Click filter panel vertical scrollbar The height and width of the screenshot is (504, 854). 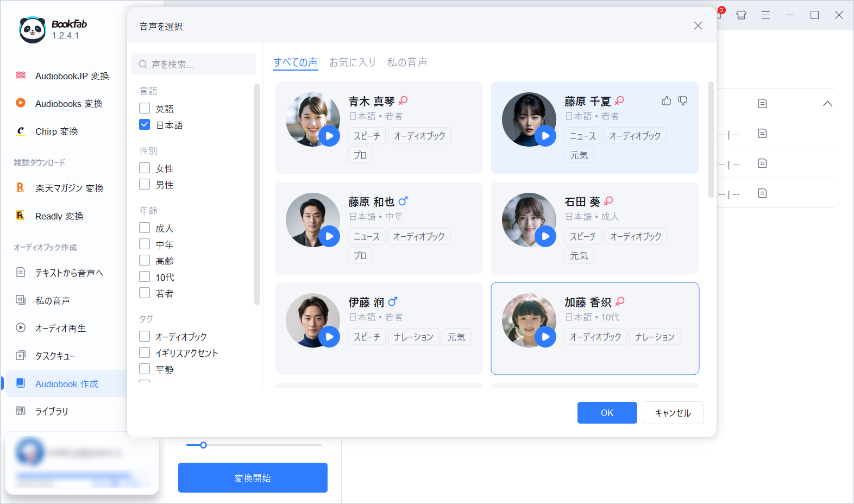click(257, 194)
